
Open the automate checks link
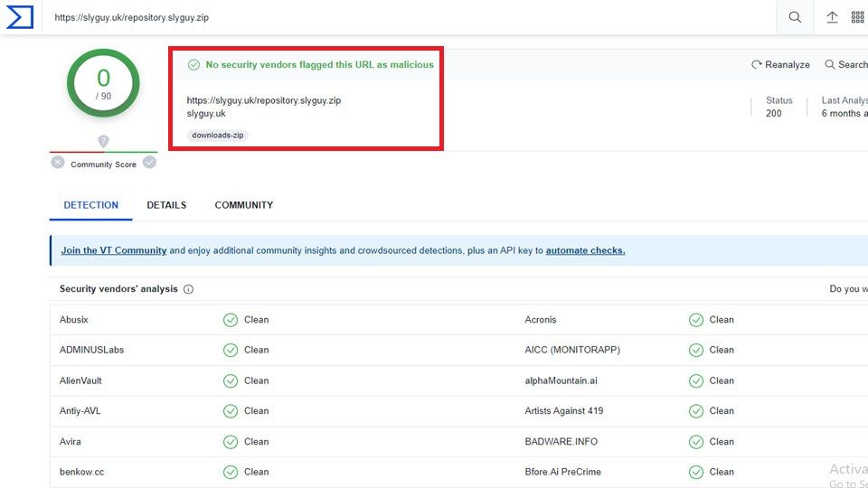click(585, 250)
